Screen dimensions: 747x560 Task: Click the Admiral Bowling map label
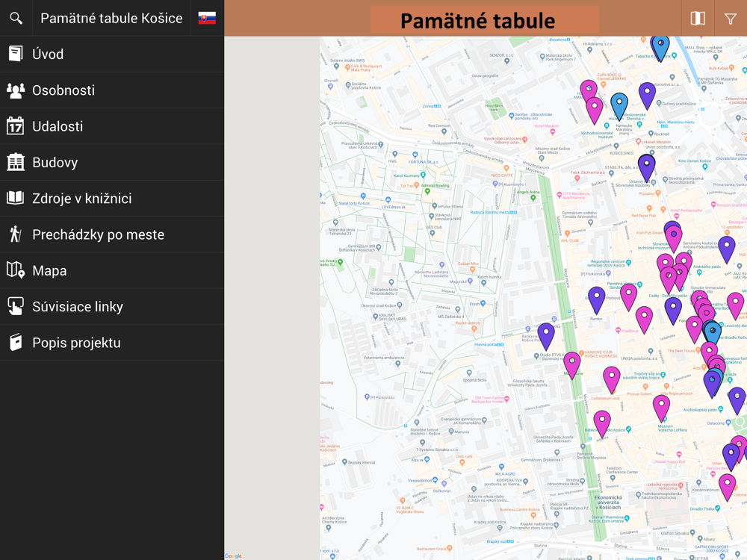[436, 186]
